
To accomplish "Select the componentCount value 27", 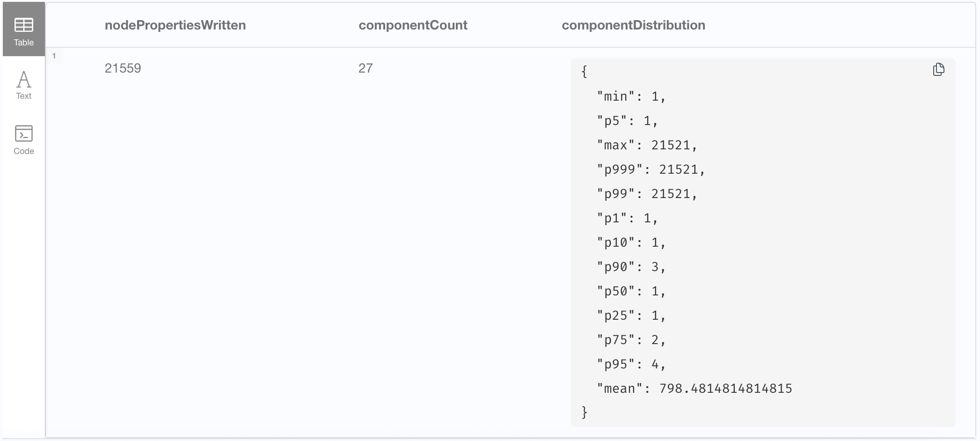I will [366, 68].
